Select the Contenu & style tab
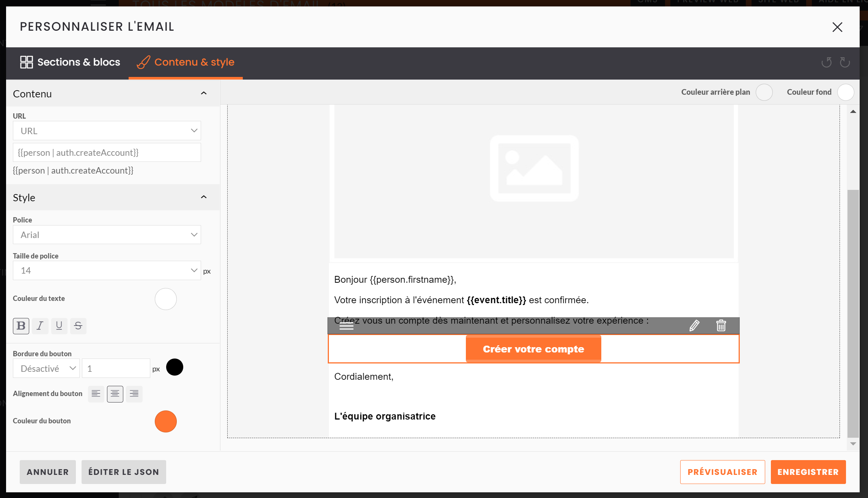This screenshot has height=498, width=868. 186,62
